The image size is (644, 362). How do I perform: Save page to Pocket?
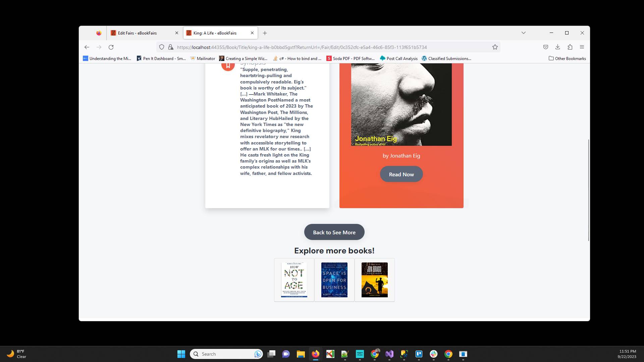coord(545,47)
